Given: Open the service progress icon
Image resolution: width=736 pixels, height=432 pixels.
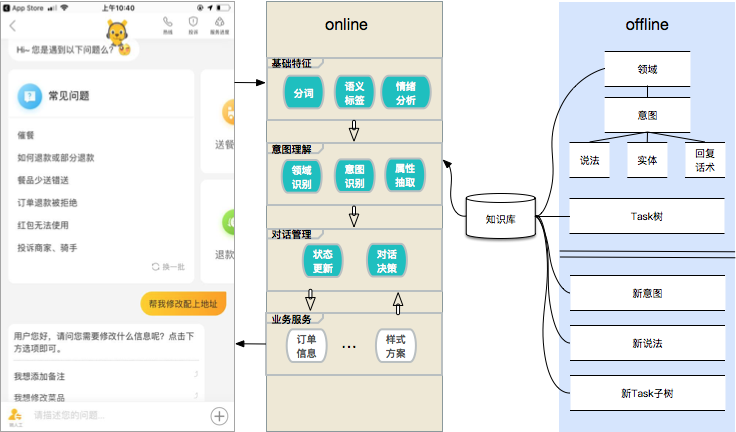Looking at the screenshot, I should click(219, 22).
